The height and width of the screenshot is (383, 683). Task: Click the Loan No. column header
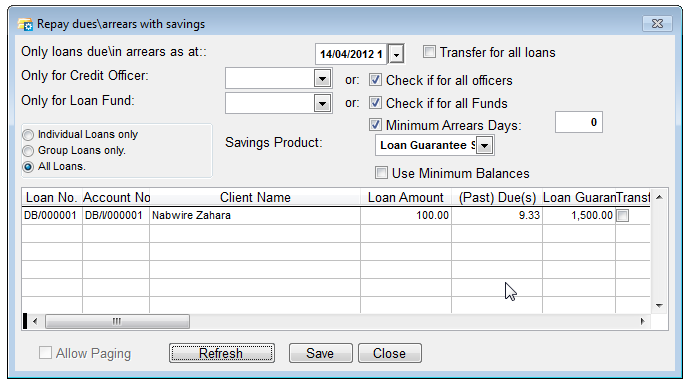[52, 197]
